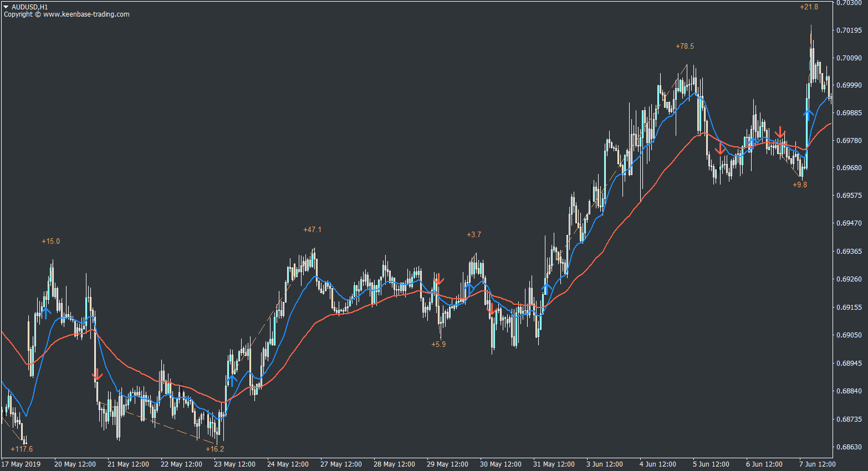Select the blue buy arrow near 31 May

547,289
